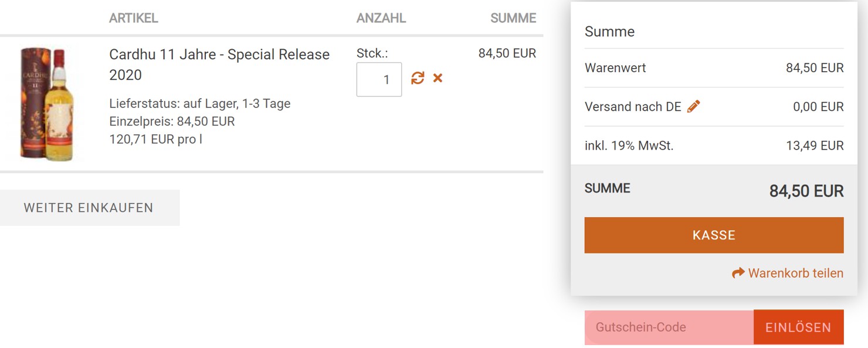Select the Lieferstatus auf Lager text

click(200, 104)
